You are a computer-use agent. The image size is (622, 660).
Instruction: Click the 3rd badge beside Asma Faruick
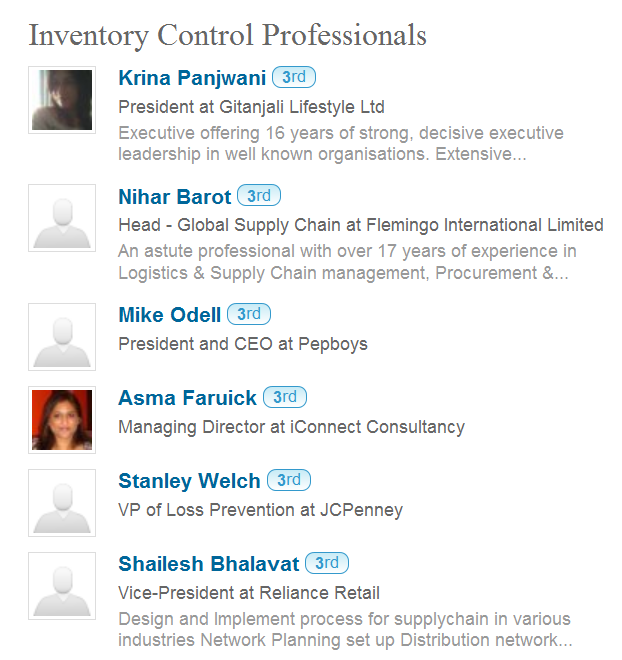pos(285,397)
